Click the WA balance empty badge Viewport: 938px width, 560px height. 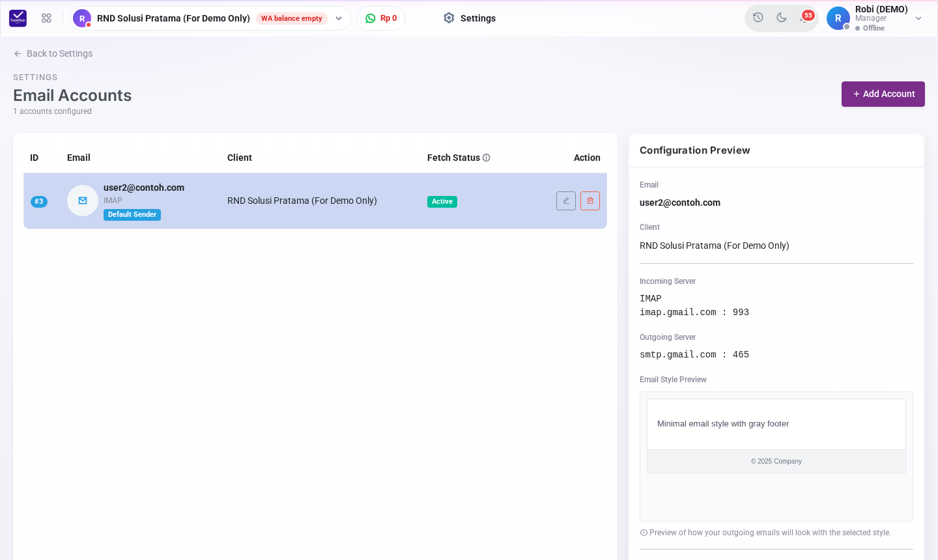[x=292, y=18]
